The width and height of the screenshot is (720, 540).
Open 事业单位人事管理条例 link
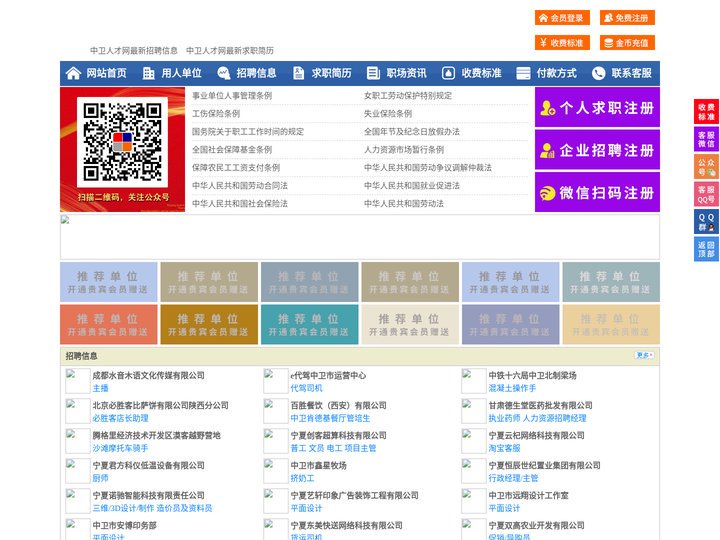pos(232,96)
